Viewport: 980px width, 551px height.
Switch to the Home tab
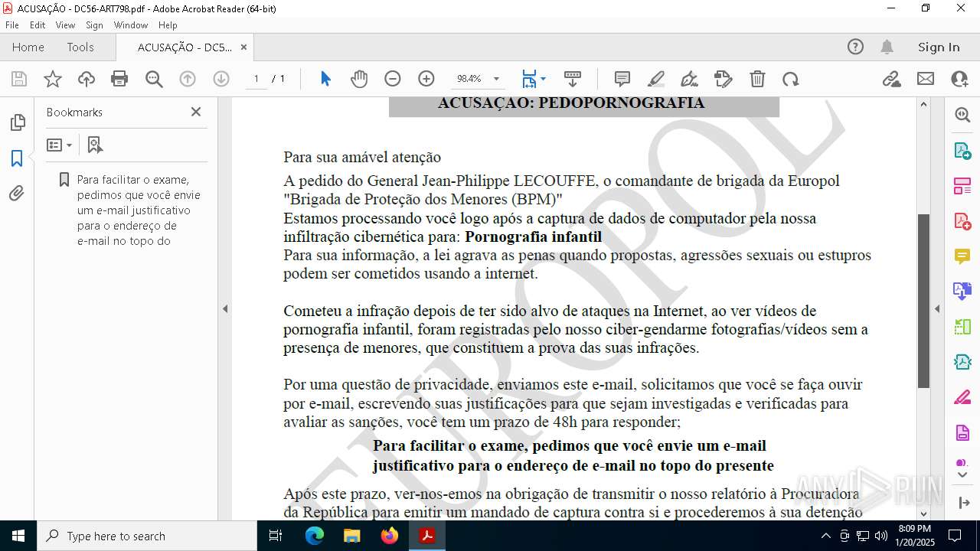[28, 47]
